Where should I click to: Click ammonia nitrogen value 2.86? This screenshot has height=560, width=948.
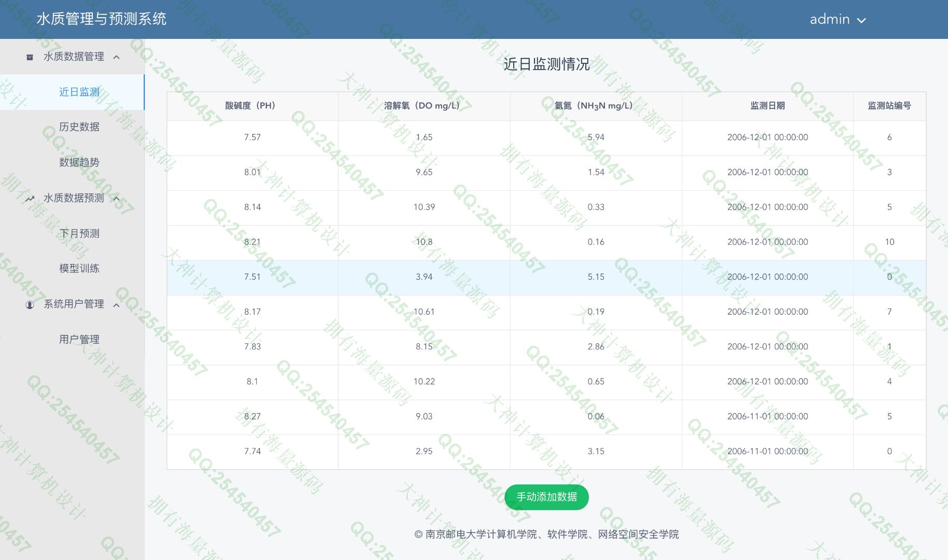(x=596, y=346)
